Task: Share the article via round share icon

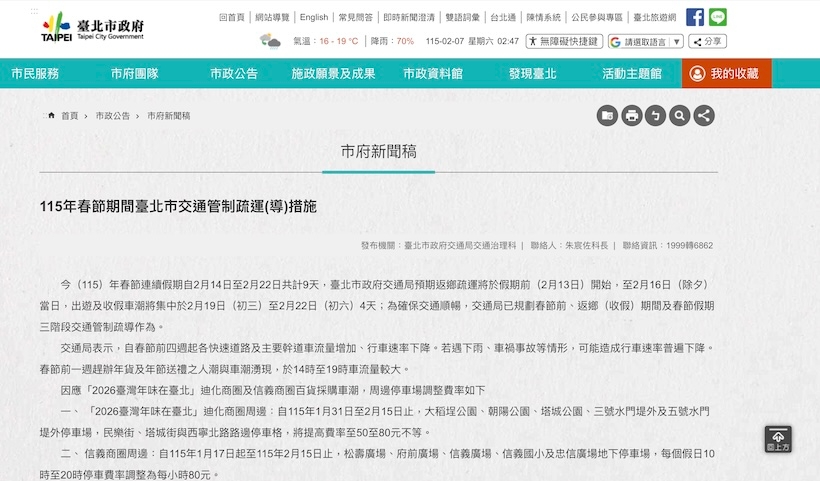Action: [x=704, y=116]
